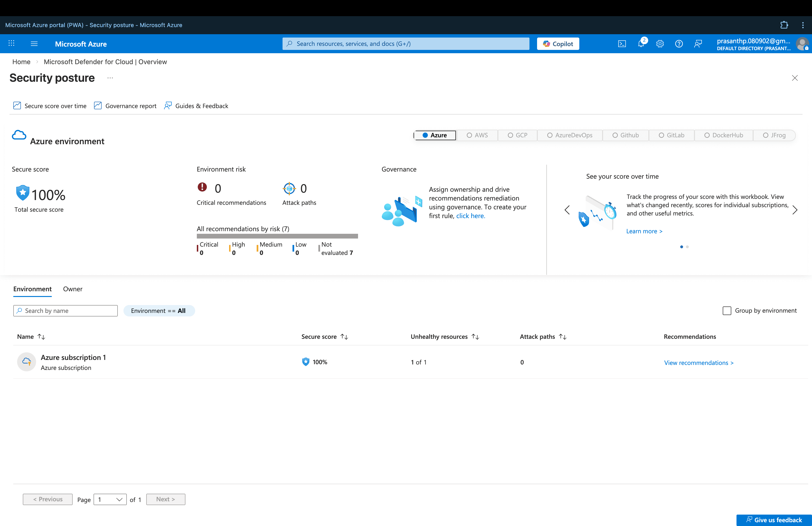Open the Environment == All filter
The height and width of the screenshot is (526, 812).
pyautogui.click(x=159, y=311)
